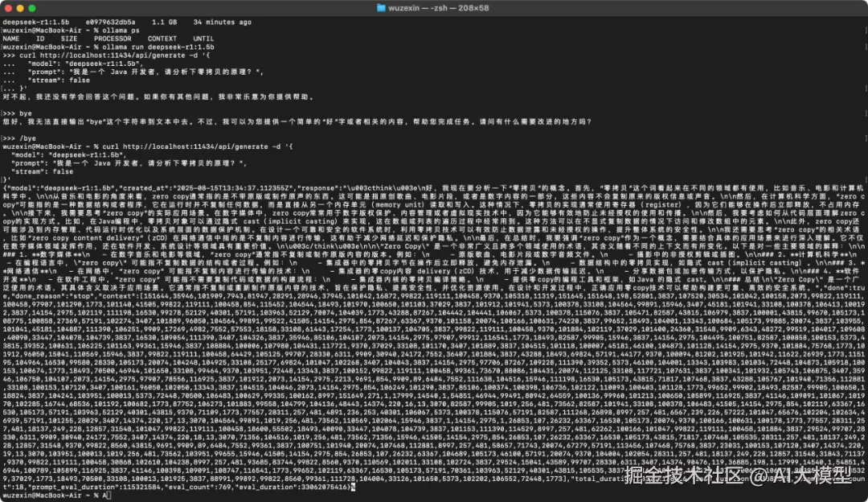Click the "UNTIL" column header
This screenshot has height=502, width=868.
tap(203, 39)
